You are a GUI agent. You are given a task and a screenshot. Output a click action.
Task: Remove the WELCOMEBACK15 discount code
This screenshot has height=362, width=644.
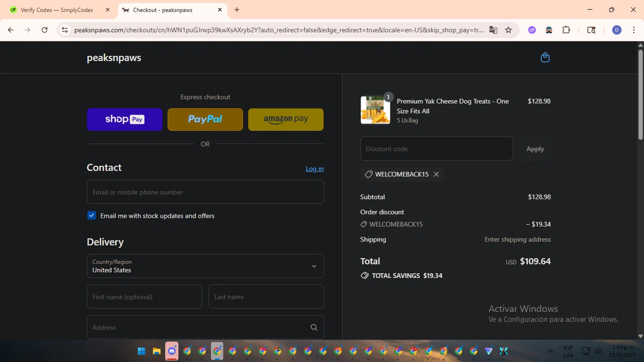(436, 174)
